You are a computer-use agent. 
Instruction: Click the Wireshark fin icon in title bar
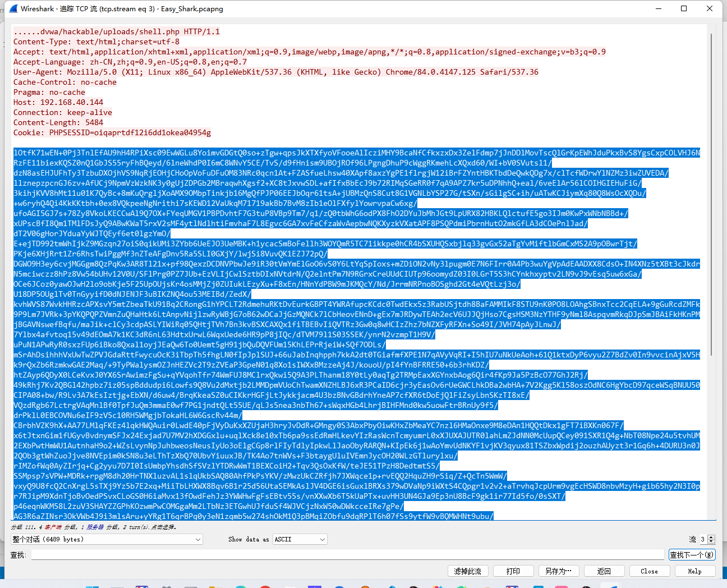click(13, 8)
